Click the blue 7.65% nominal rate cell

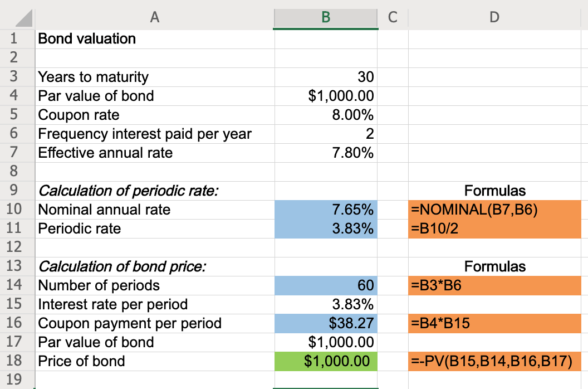(325, 210)
